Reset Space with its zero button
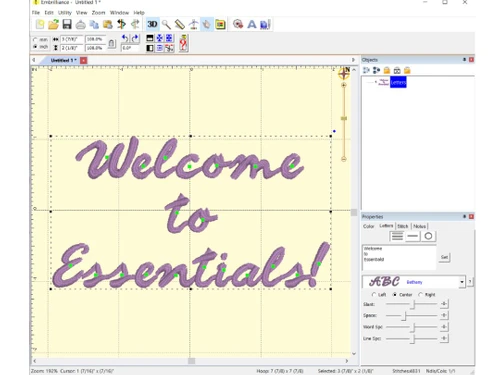The width and height of the screenshot is (500, 375). point(444,315)
